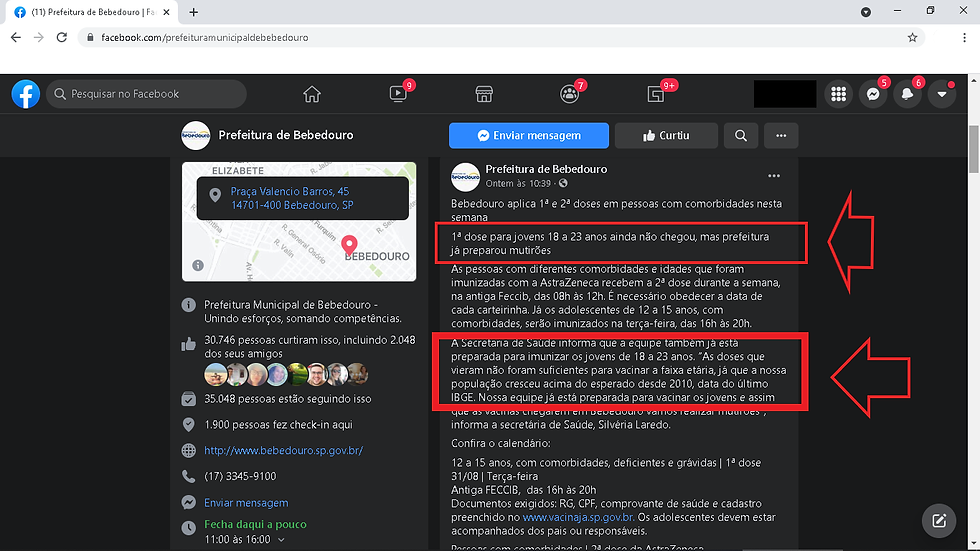Image resolution: width=980 pixels, height=551 pixels.
Task: Click the Prefeitura de Bebedouro page title
Action: [x=286, y=136]
